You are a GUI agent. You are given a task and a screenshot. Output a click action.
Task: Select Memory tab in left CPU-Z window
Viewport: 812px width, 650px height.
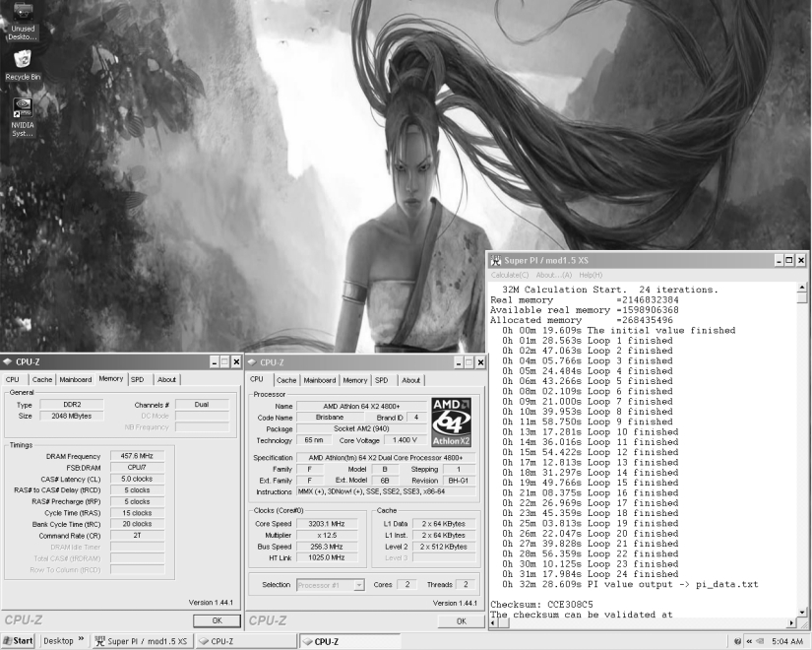tap(111, 379)
